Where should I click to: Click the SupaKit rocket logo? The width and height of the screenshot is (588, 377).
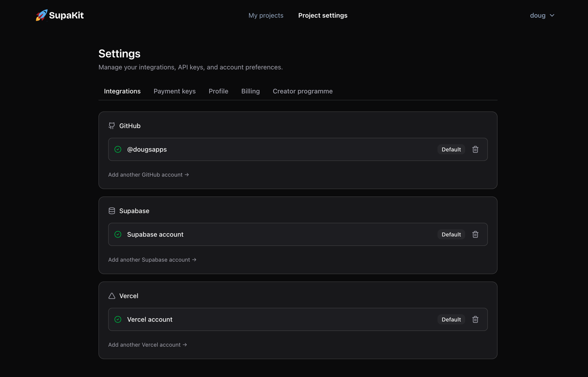click(42, 15)
